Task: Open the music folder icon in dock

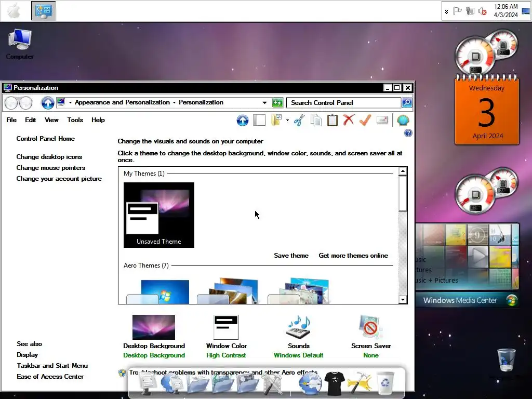Action: 222,384
